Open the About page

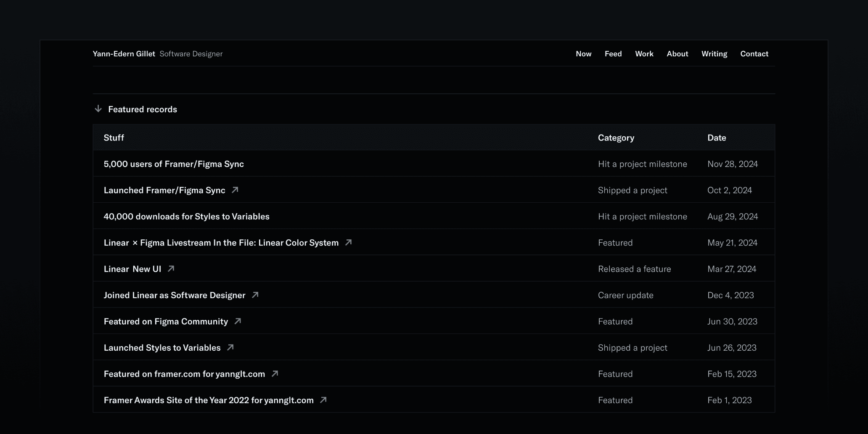coord(677,54)
